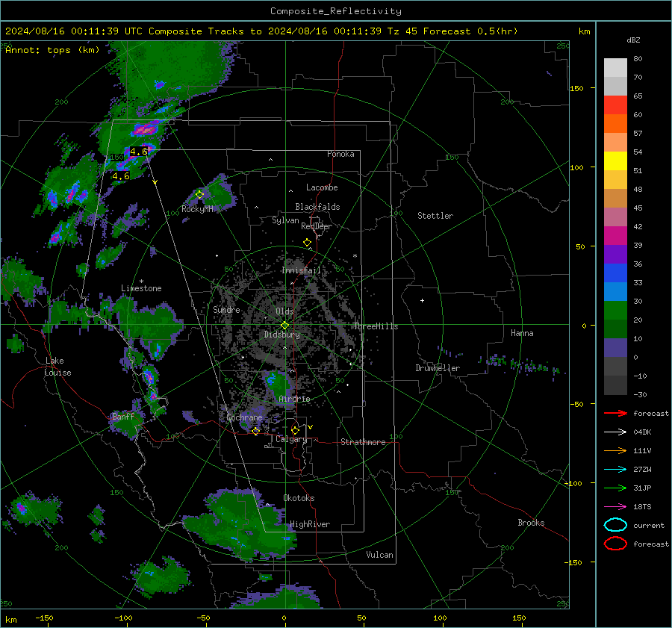Click the magenta 18TS arrow in legend
672x628 pixels.
(x=615, y=507)
